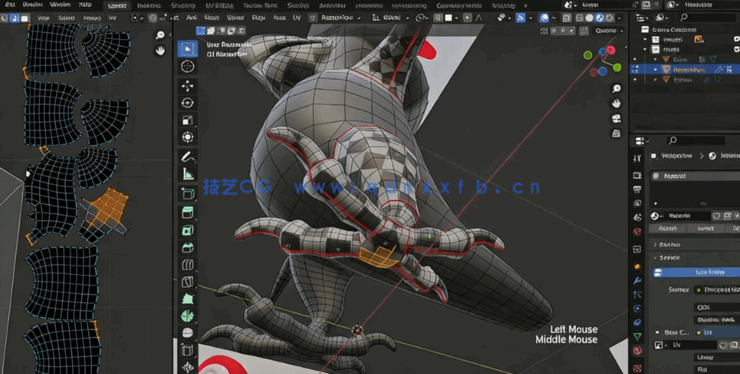The width and height of the screenshot is (740, 374).
Task: Open the Modifiers wrench tab in Properties
Action: coord(637,280)
